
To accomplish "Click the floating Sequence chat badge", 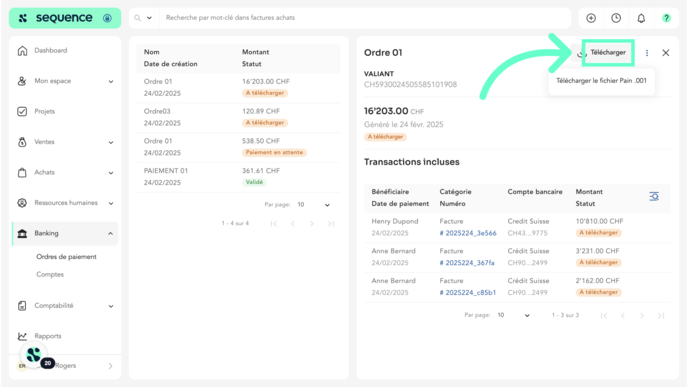I will (x=34, y=355).
